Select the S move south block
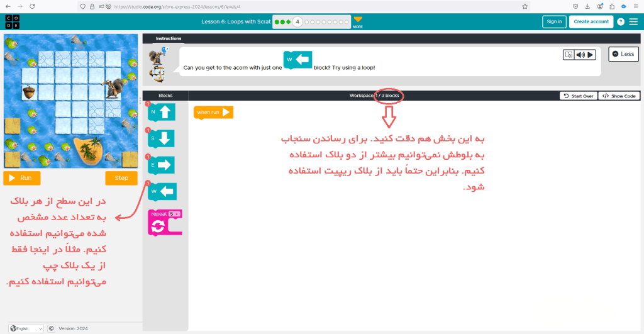This screenshot has height=334, width=644. pyautogui.click(x=162, y=138)
